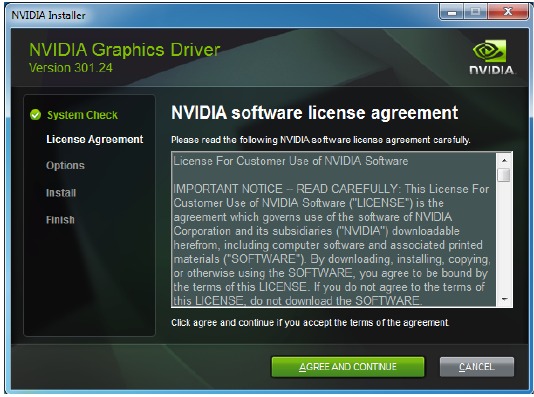
Task: Click 'License For Customer Use of NVIDIA Software' line
Action: [291, 161]
